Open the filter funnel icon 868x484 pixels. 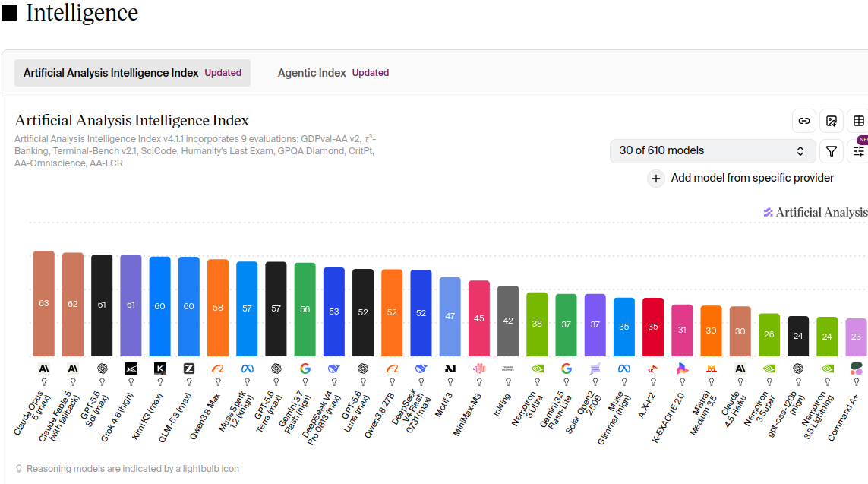832,151
